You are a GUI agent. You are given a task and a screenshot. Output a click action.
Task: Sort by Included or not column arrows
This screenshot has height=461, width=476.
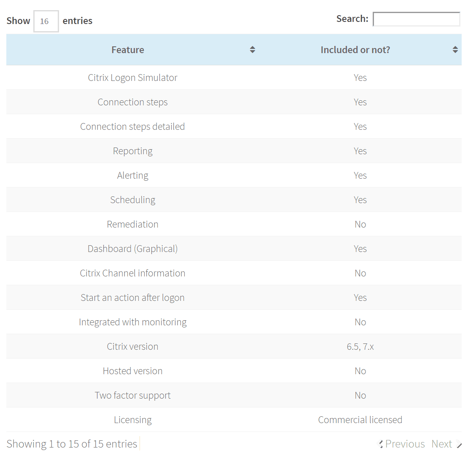pos(455,50)
